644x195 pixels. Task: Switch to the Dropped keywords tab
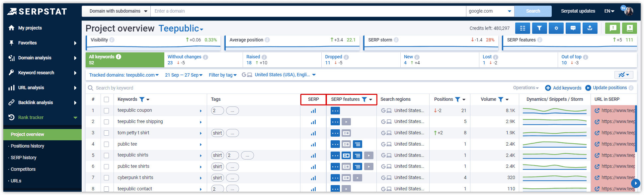click(361, 60)
